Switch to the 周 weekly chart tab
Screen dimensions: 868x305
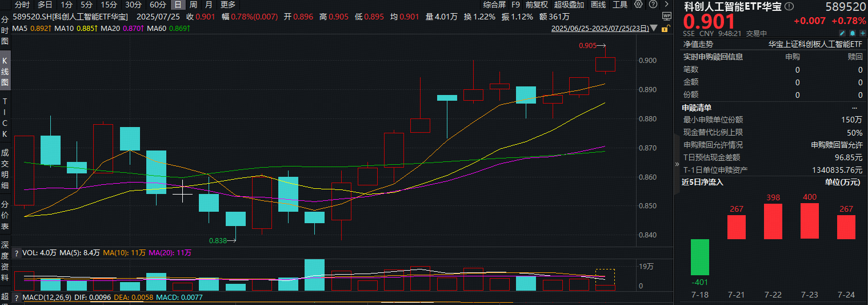(193, 5)
